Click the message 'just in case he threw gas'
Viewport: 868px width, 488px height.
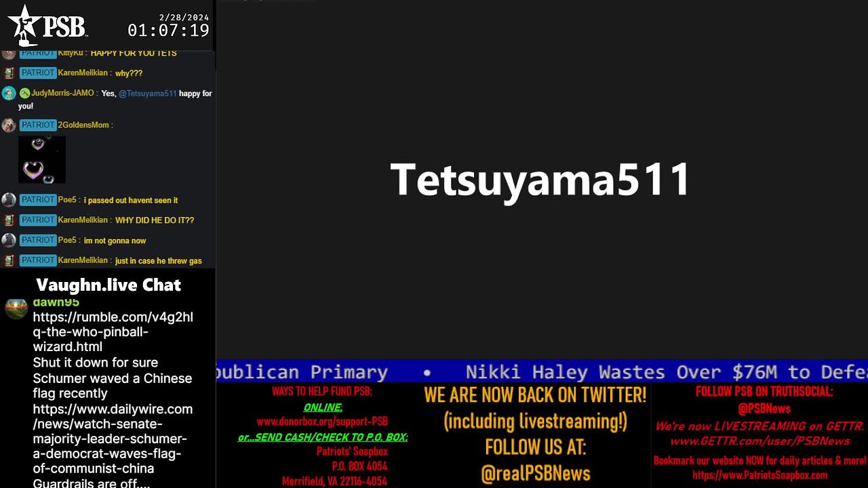click(158, 260)
